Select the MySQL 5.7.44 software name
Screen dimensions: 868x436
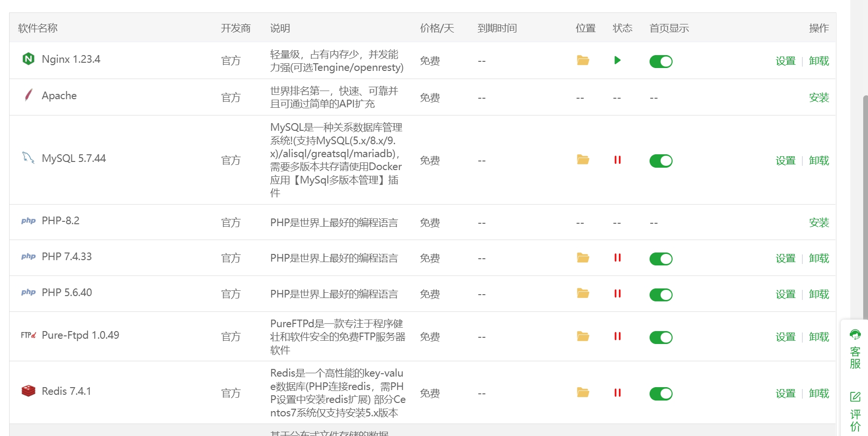point(74,159)
